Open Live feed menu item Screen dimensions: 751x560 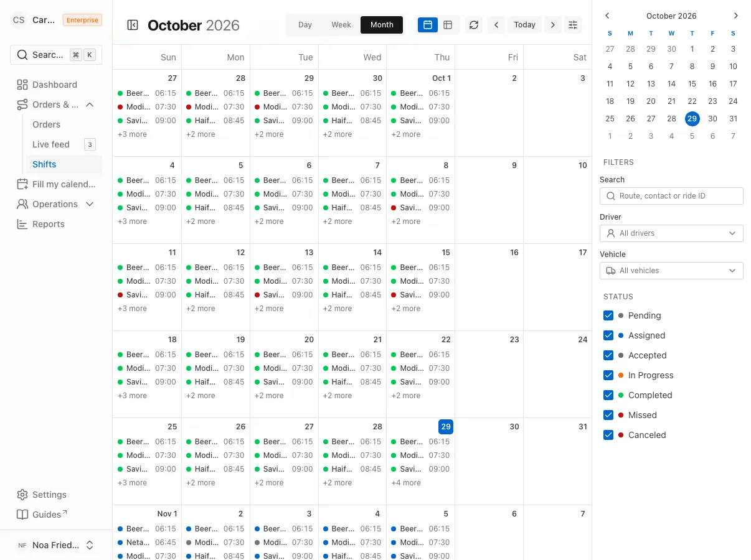pos(64,144)
